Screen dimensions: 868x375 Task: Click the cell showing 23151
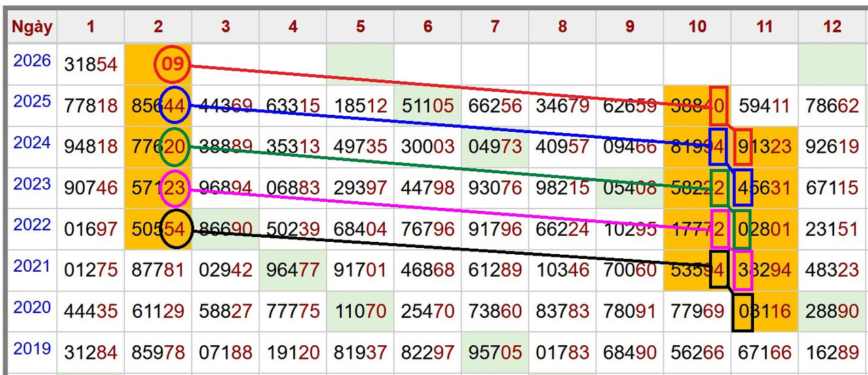(832, 230)
